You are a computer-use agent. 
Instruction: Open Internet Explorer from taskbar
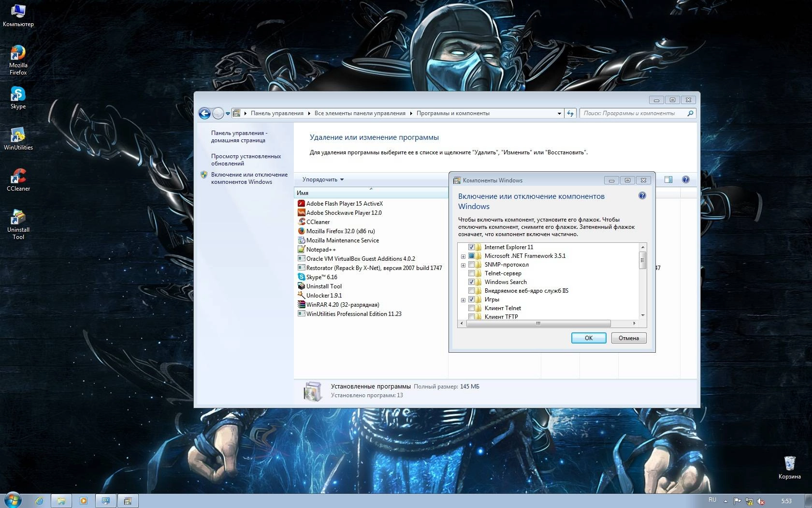pyautogui.click(x=39, y=501)
